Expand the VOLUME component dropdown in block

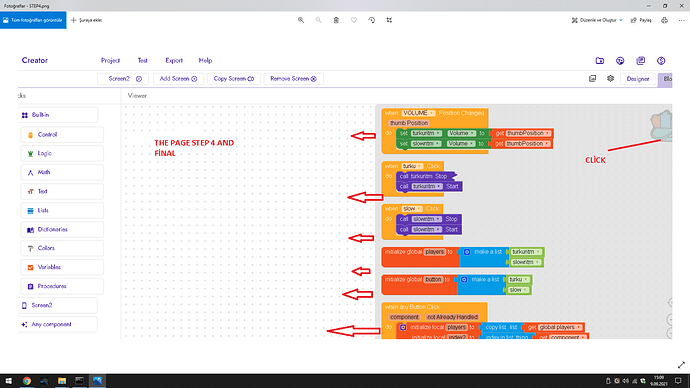432,113
